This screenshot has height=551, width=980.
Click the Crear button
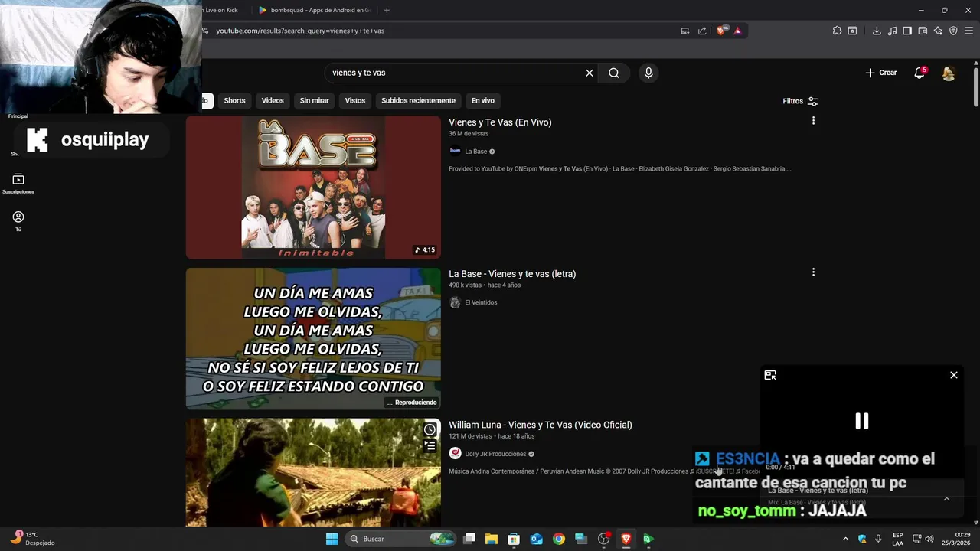[881, 73]
